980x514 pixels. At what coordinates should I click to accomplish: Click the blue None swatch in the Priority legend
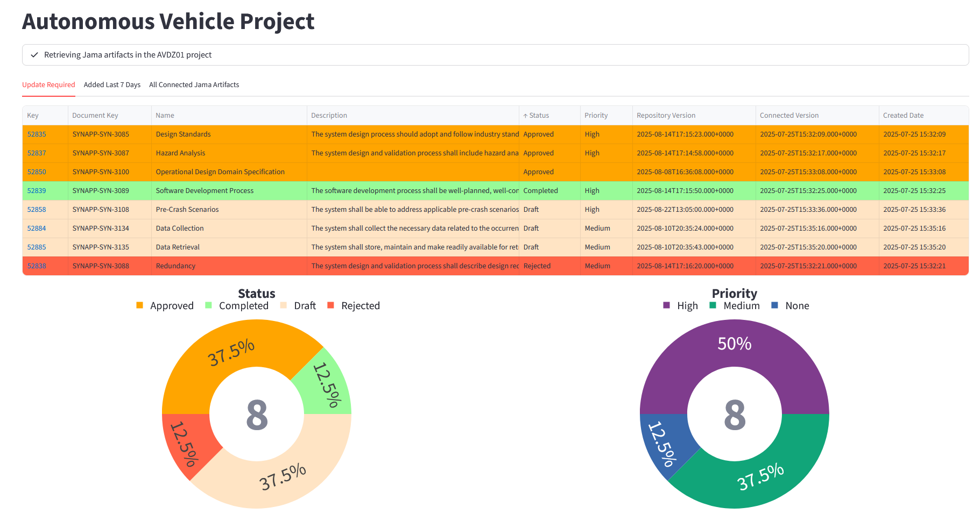(775, 305)
